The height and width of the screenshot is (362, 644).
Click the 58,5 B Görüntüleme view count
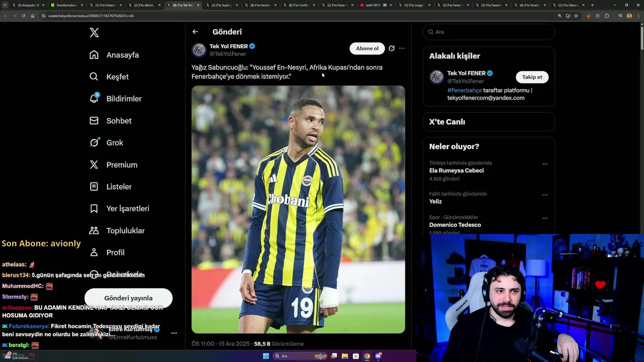click(x=279, y=344)
